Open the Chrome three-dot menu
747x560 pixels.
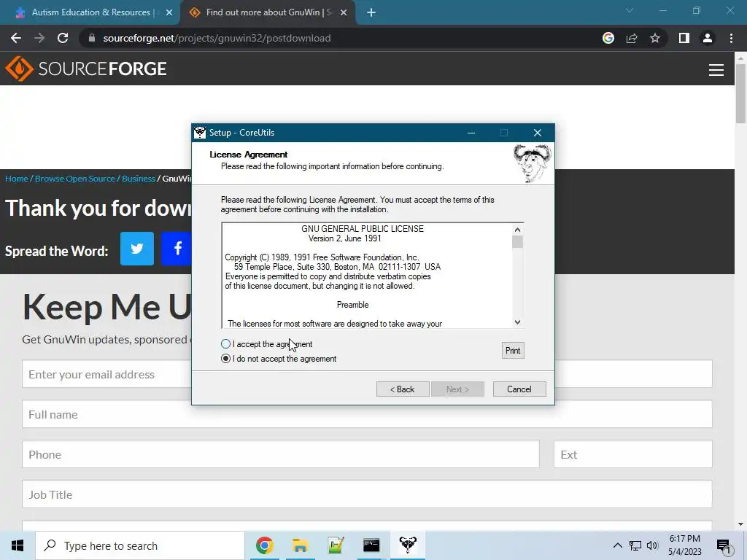(x=731, y=38)
